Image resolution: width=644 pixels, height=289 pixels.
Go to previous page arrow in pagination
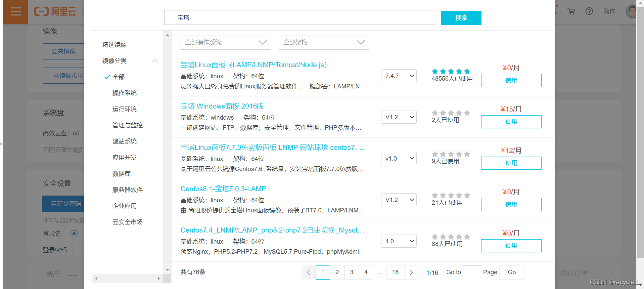click(309, 272)
